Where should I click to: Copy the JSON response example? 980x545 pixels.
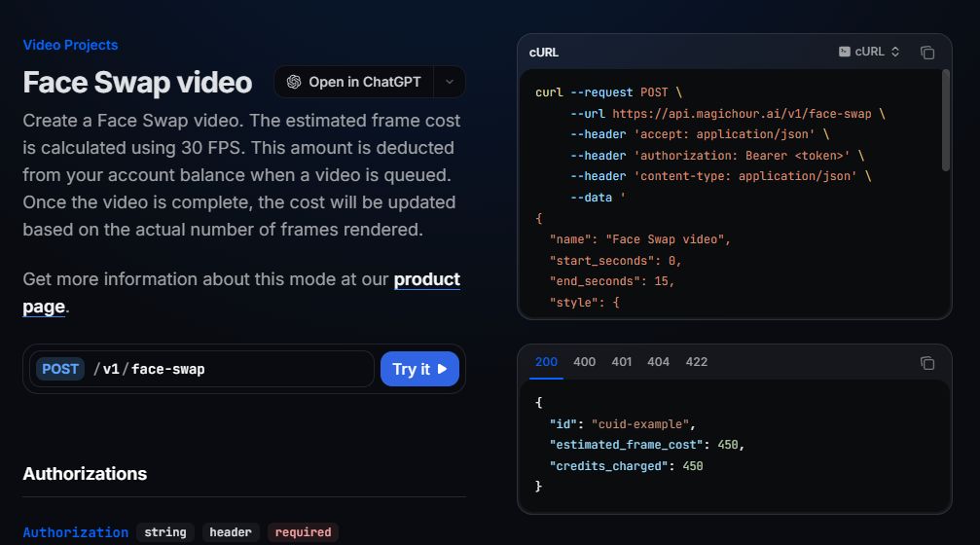pyautogui.click(x=927, y=362)
